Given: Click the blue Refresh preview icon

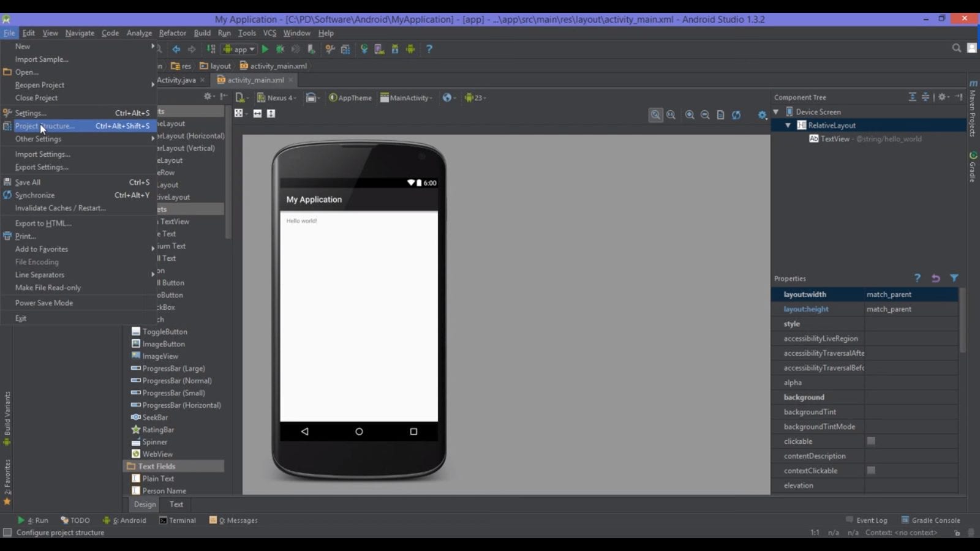Looking at the screenshot, I should 736,115.
